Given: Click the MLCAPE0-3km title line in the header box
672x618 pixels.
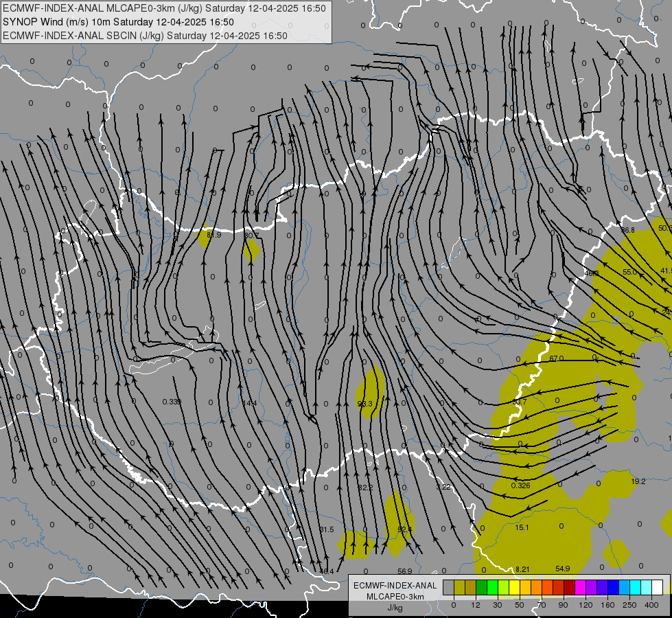Looking at the screenshot, I should [164, 8].
